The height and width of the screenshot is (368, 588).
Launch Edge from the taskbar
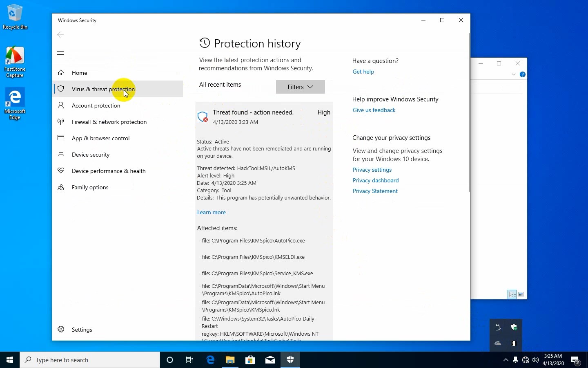tap(210, 360)
